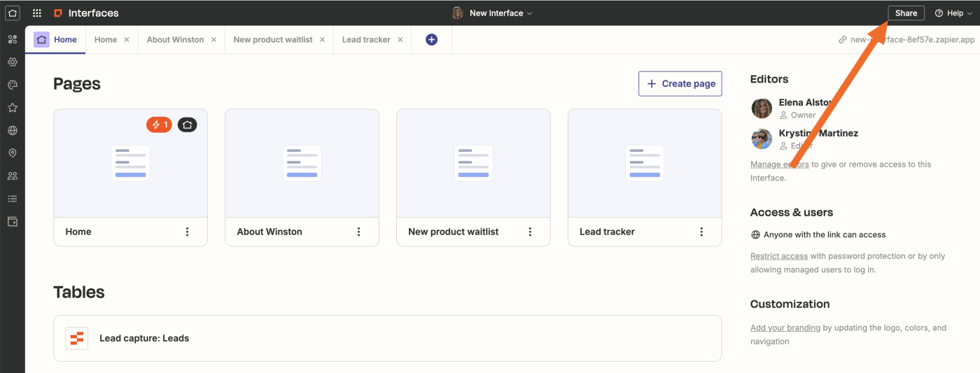Screen dimensions: 980x373
Task: Click the Customization heading
Action: [790, 304]
